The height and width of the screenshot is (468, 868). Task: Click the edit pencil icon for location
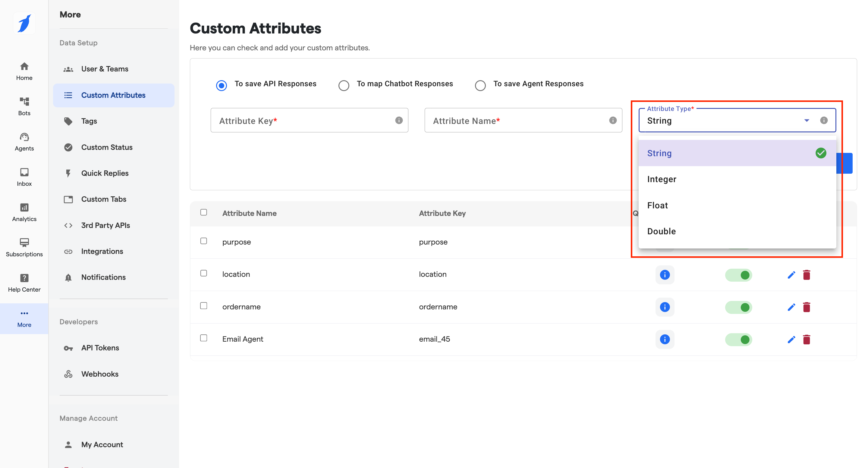click(791, 275)
